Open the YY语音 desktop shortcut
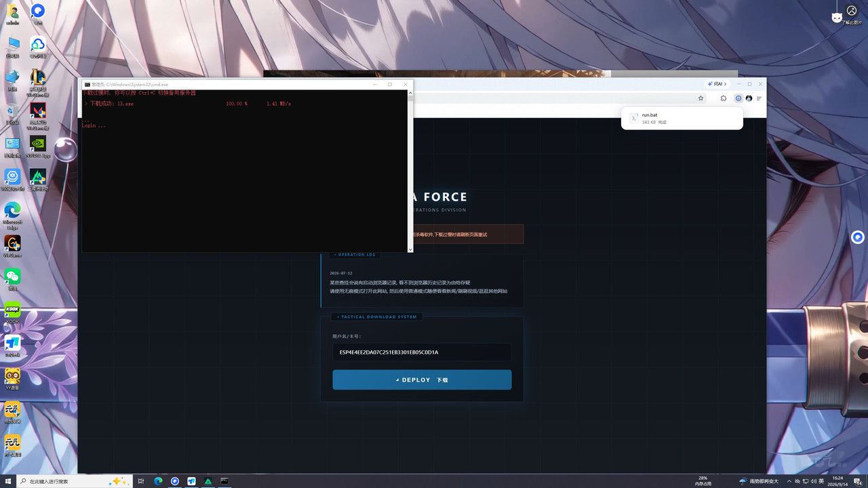The height and width of the screenshot is (488, 868). click(12, 378)
